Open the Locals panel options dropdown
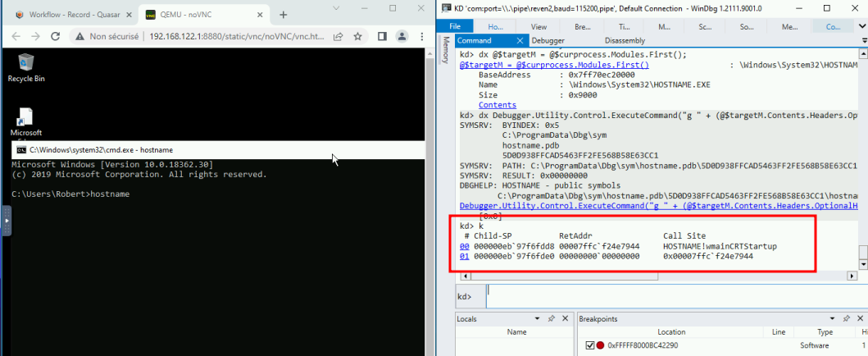The height and width of the screenshot is (356, 868). [538, 319]
